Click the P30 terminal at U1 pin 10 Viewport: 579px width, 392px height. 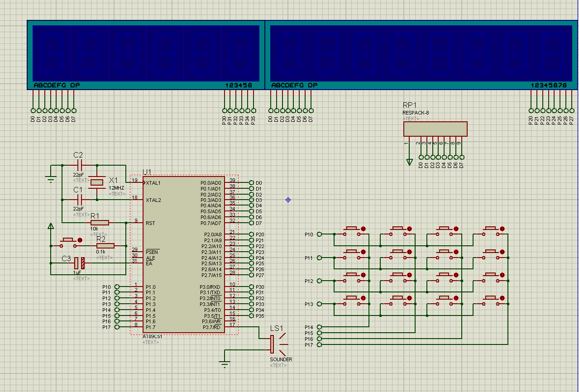pyautogui.click(x=251, y=287)
